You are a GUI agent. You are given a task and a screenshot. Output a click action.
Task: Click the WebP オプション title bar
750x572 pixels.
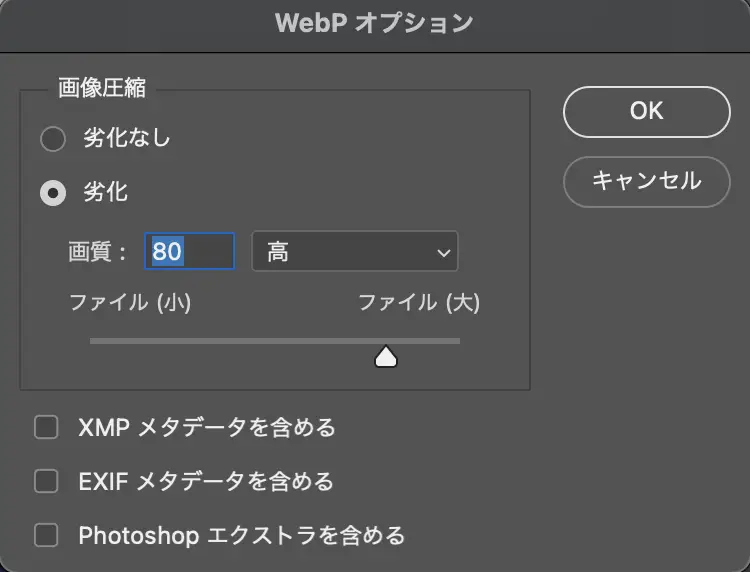[x=375, y=23]
